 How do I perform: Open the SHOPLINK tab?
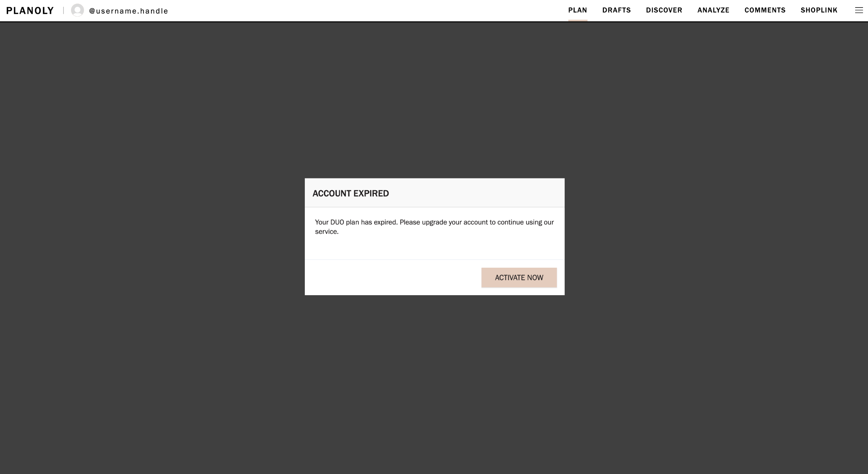[819, 10]
